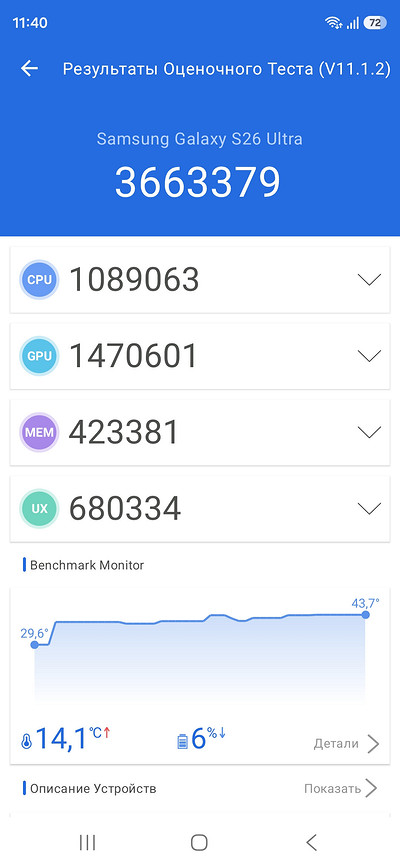The image size is (400, 867).
Task: Tap the battery icon beside 6%
Action: coord(183,741)
